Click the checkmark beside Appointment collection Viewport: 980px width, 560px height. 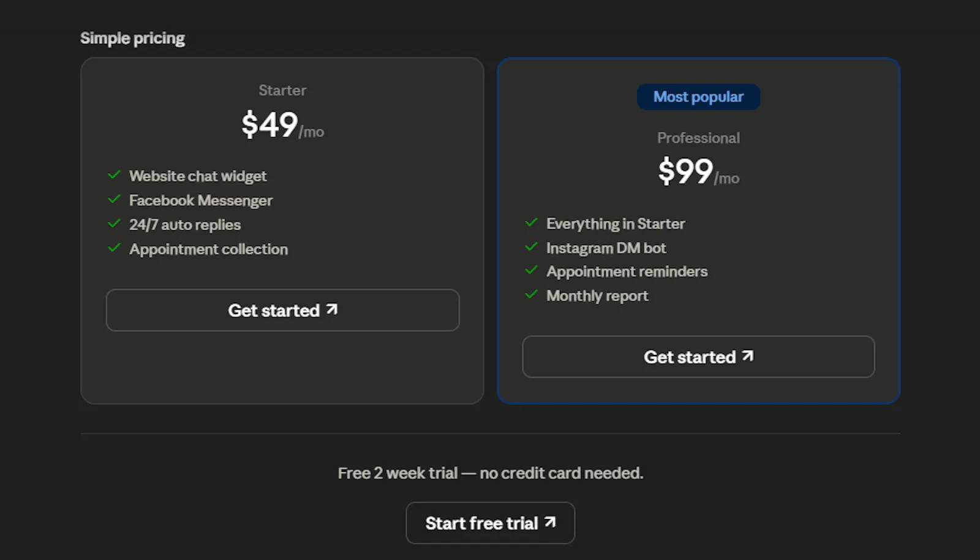pyautogui.click(x=114, y=248)
